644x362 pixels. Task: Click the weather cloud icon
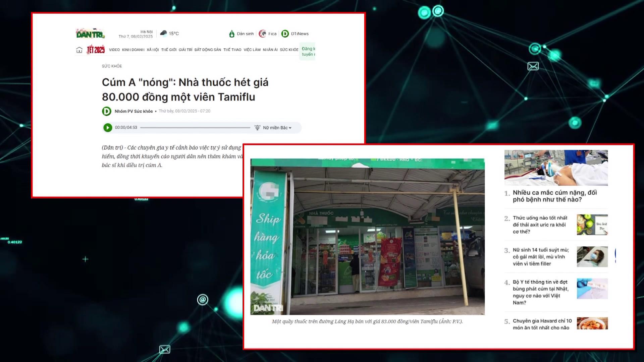point(163,33)
